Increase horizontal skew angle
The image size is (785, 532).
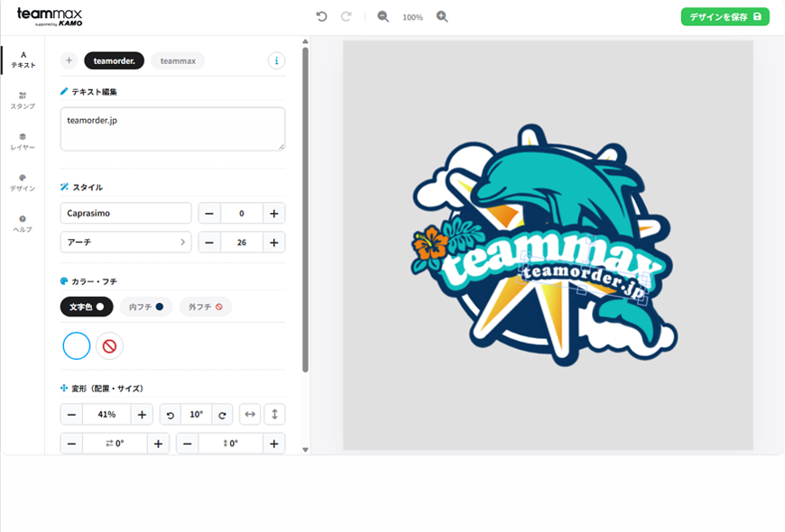pyautogui.click(x=158, y=444)
